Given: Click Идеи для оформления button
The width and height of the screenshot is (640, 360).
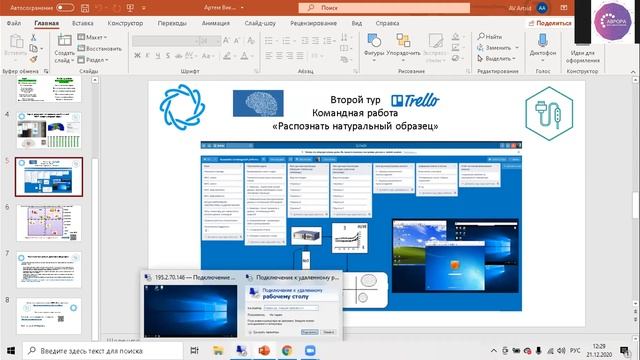Looking at the screenshot, I should point(583,56).
